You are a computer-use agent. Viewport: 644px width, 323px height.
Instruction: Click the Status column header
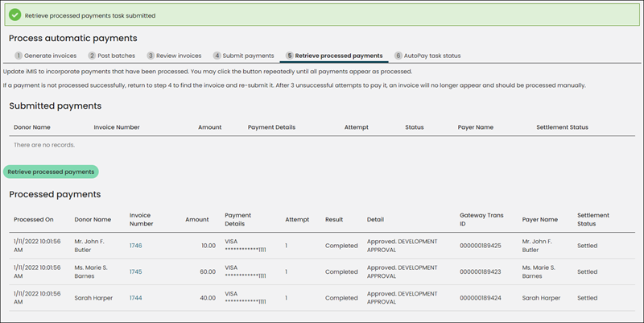coord(415,127)
